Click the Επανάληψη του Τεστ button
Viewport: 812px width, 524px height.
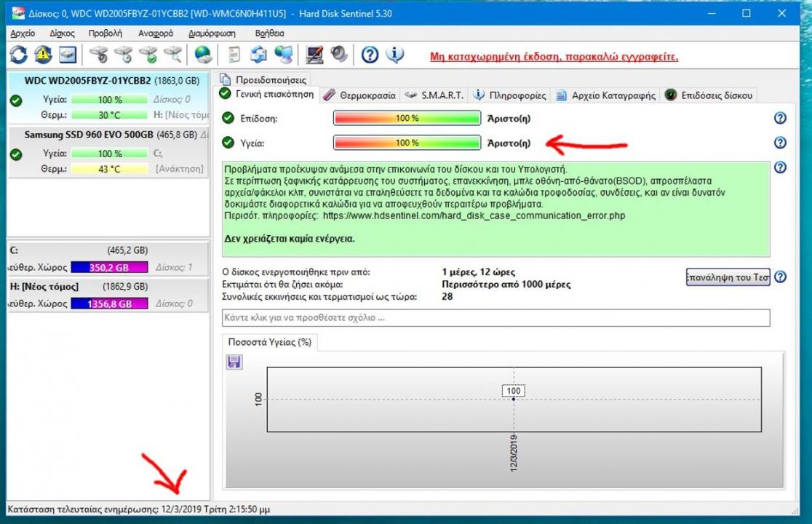tap(728, 277)
